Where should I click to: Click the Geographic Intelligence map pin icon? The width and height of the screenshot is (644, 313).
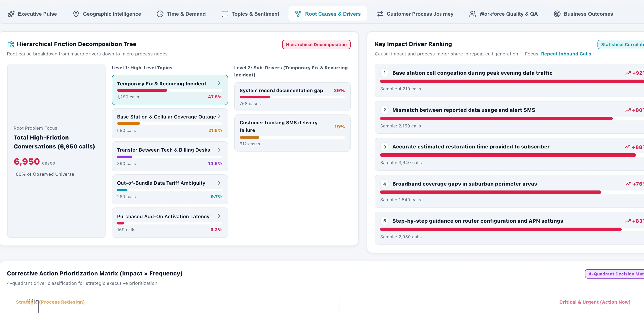coord(76,14)
